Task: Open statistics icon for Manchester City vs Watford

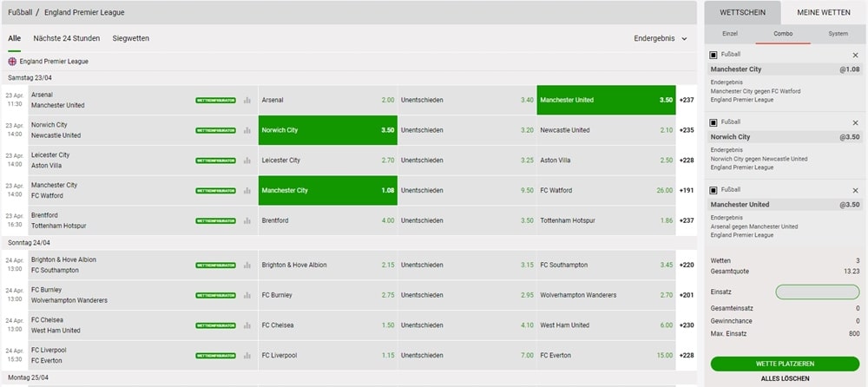Action: pos(247,190)
